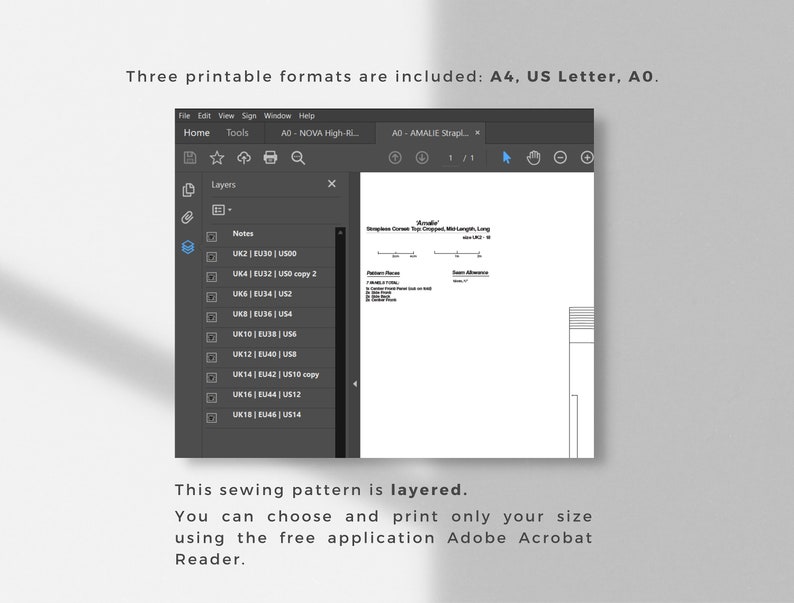Toggle visibility of UK16 | EU44 | US12 layer
This screenshot has height=603, width=794.
point(212,398)
